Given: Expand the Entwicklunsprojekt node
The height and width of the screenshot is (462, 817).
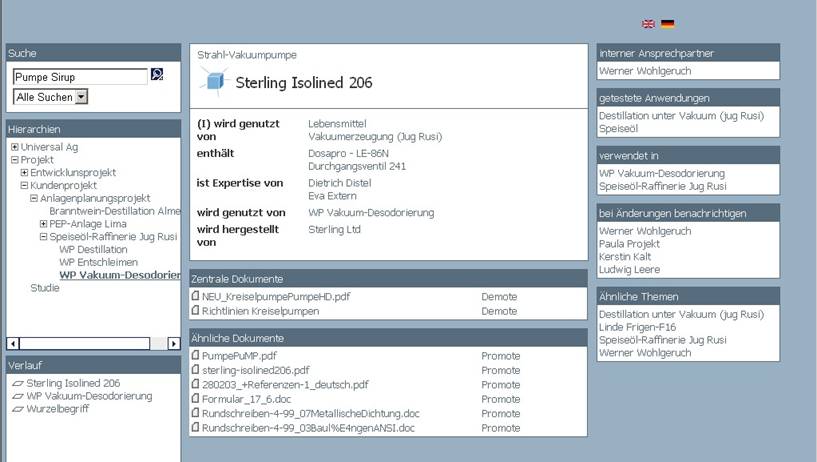Looking at the screenshot, I should [x=24, y=172].
